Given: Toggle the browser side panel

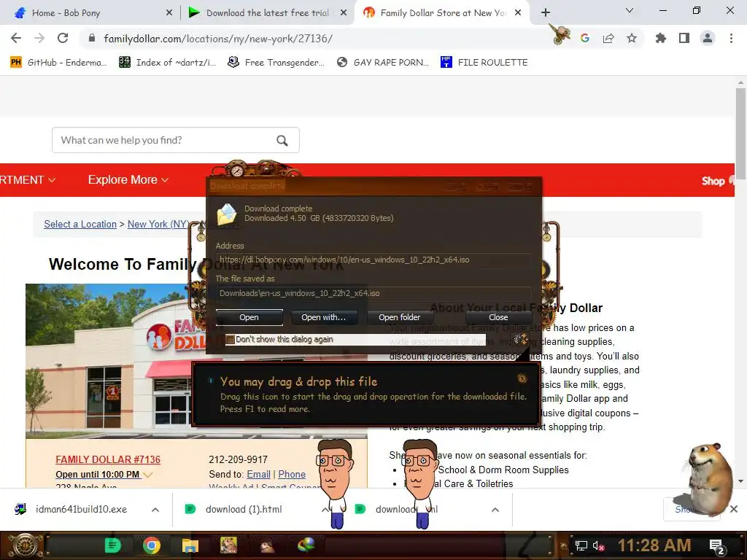Looking at the screenshot, I should click(x=684, y=38).
